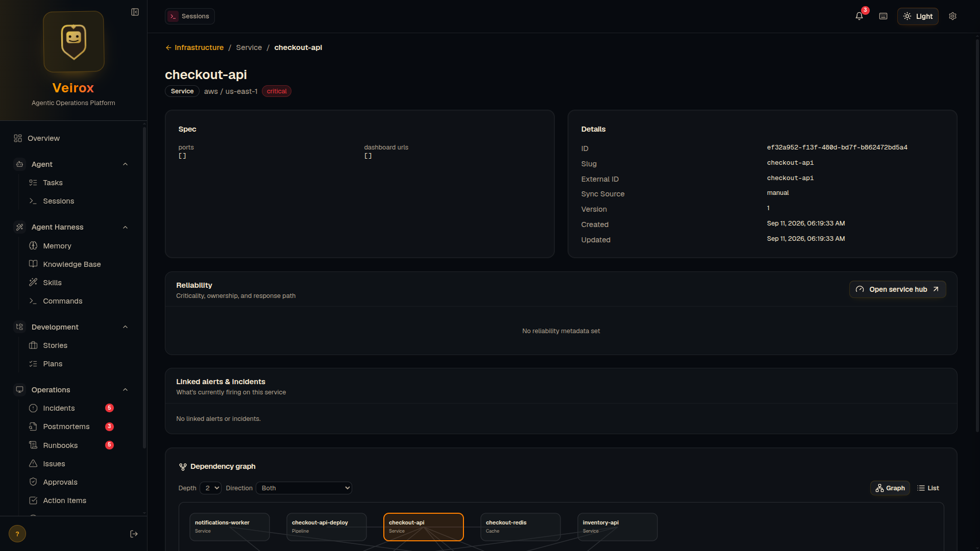This screenshot has width=980, height=551.
Task: Switch dependency view to Graph
Action: [x=890, y=488]
